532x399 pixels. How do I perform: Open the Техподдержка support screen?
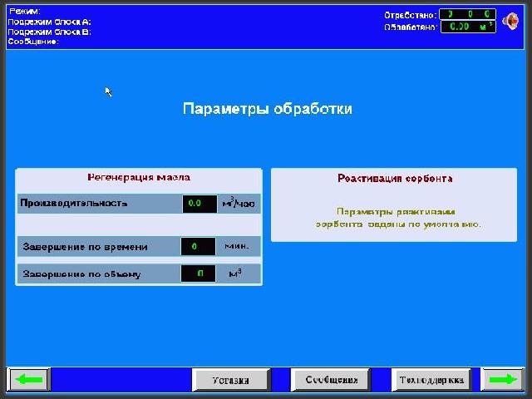coord(431,380)
